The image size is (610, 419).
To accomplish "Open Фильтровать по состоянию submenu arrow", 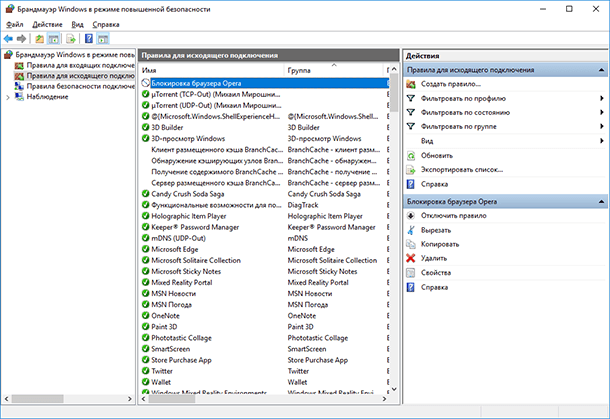I will (602, 112).
